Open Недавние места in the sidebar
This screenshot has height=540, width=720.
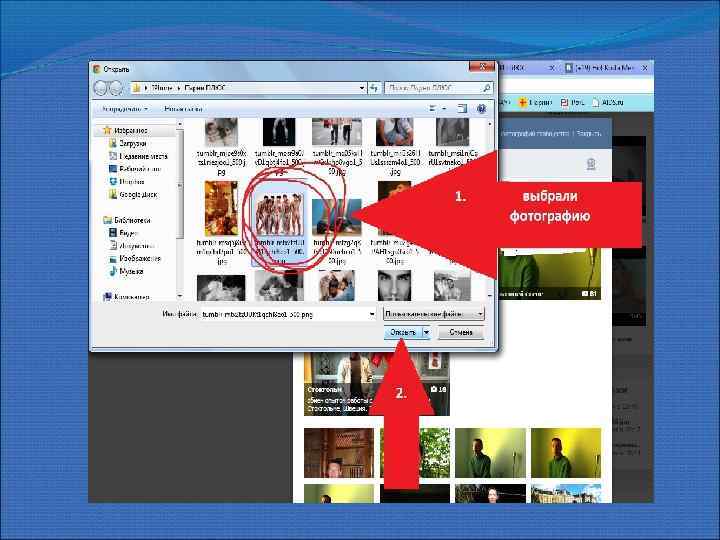pyautogui.click(x=139, y=156)
